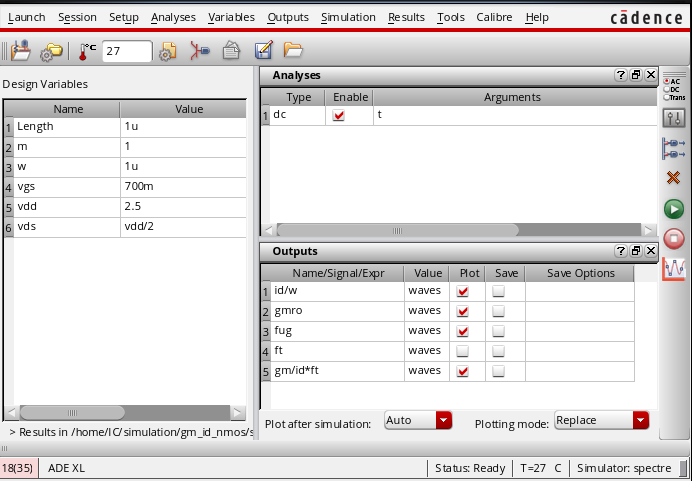
Task: Click the Name column header in Design Variables
Action: coord(68,109)
